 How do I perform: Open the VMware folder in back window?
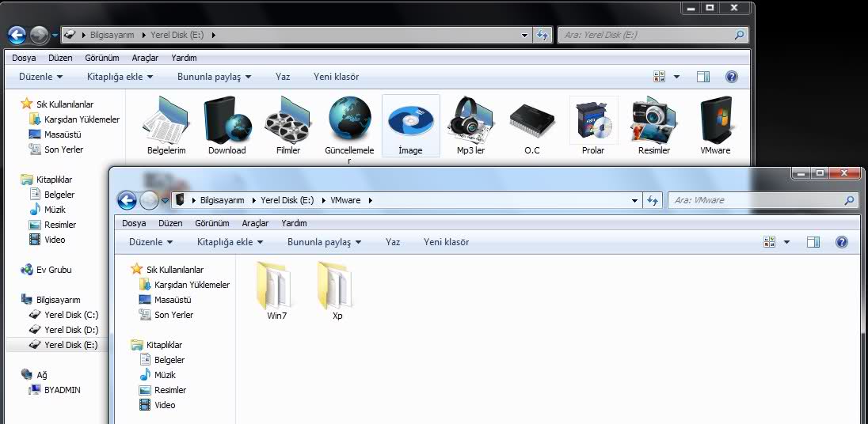pyautogui.click(x=715, y=120)
